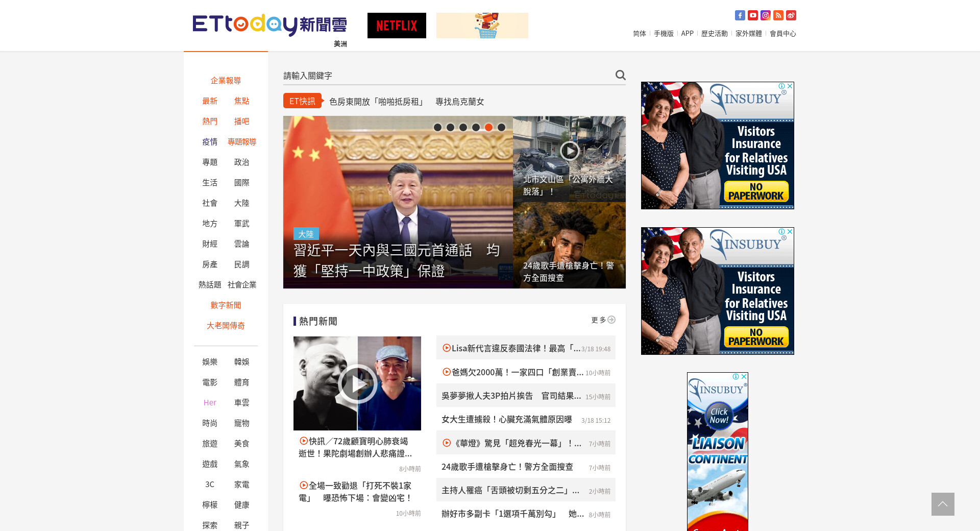Open the Netflix banner in header
980x531 pixels.
tap(397, 26)
